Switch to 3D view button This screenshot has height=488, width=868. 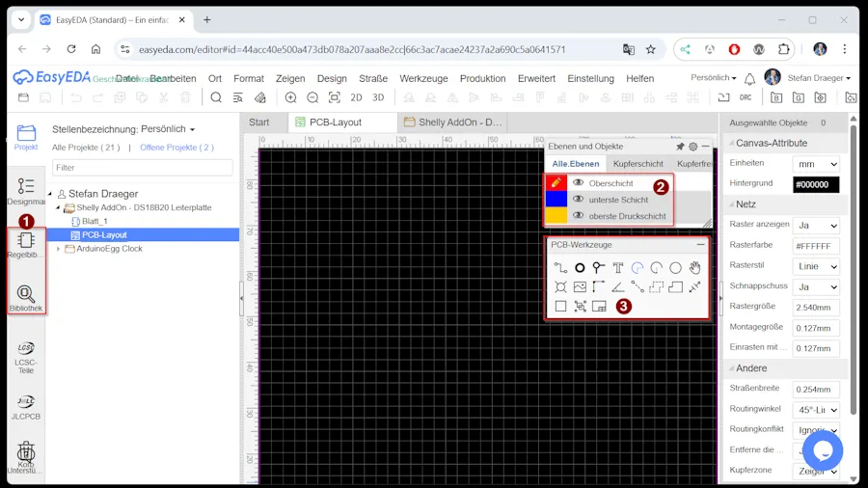378,97
